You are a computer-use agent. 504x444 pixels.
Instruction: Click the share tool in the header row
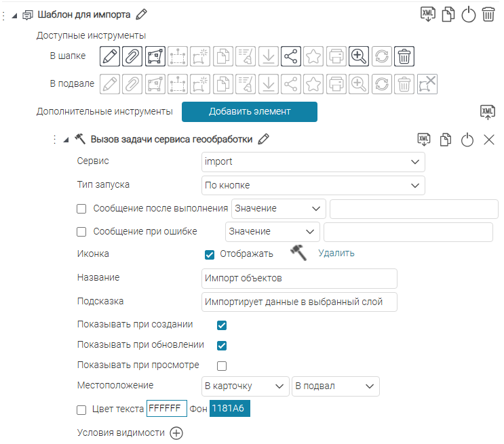click(x=291, y=56)
